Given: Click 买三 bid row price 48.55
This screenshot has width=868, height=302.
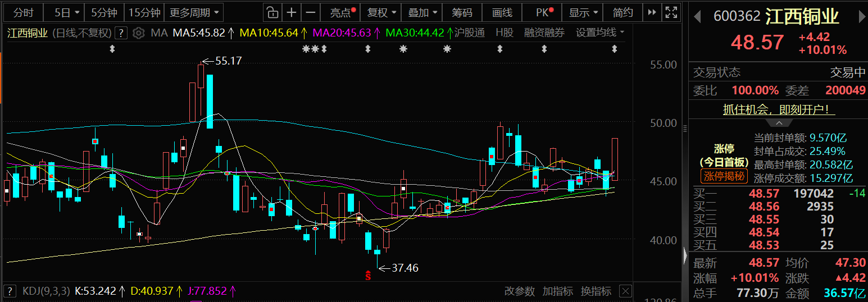Looking at the screenshot, I should [x=765, y=219].
